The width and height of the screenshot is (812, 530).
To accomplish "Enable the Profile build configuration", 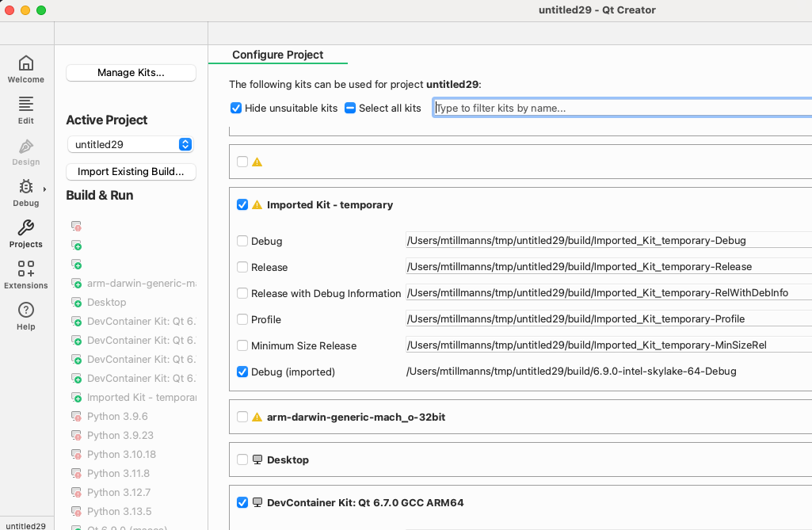I will point(242,319).
